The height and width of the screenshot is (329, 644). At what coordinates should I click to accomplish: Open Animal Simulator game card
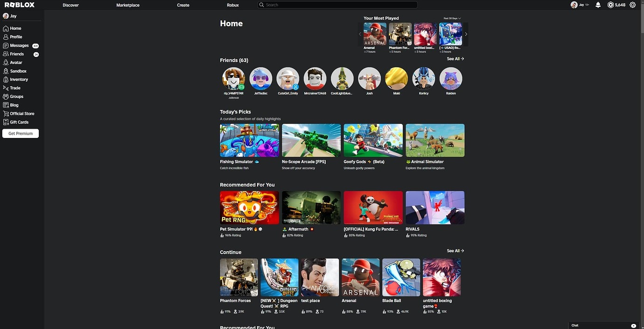435,140
